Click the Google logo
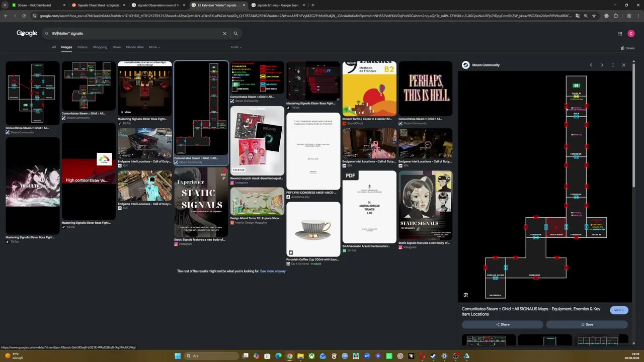This screenshot has height=362, width=644. pos(27,33)
